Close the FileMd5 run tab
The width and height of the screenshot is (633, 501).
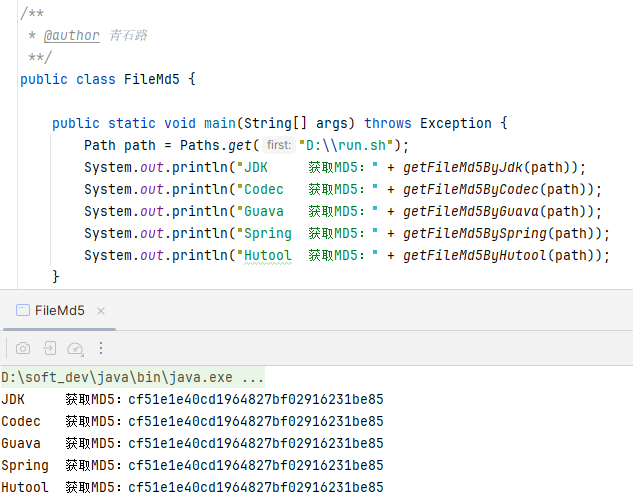(x=102, y=311)
